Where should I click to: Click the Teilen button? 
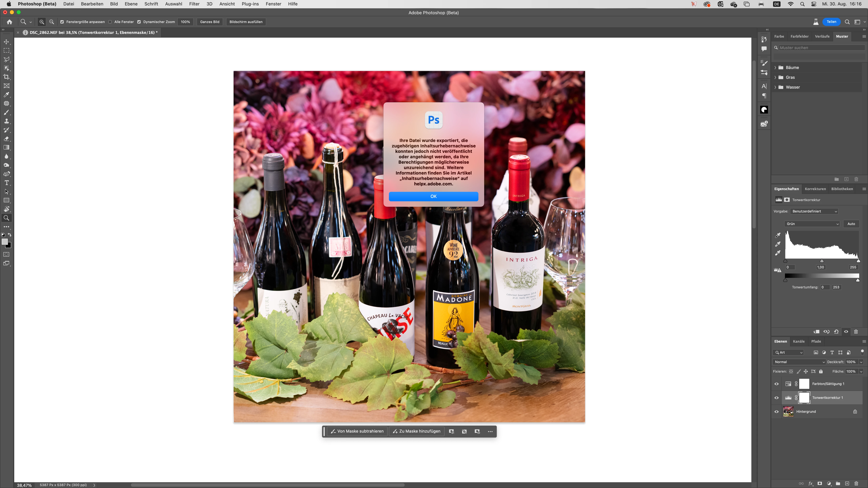coord(831,22)
